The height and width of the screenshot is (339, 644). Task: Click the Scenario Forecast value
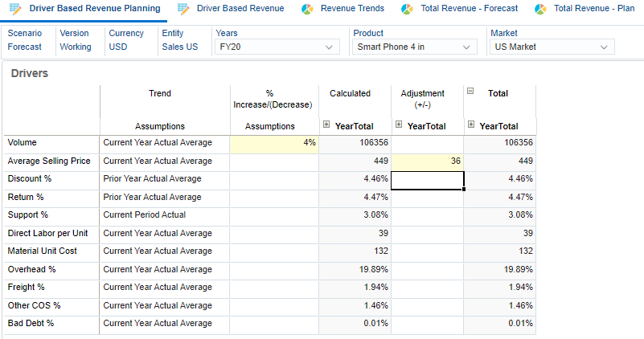click(25, 47)
